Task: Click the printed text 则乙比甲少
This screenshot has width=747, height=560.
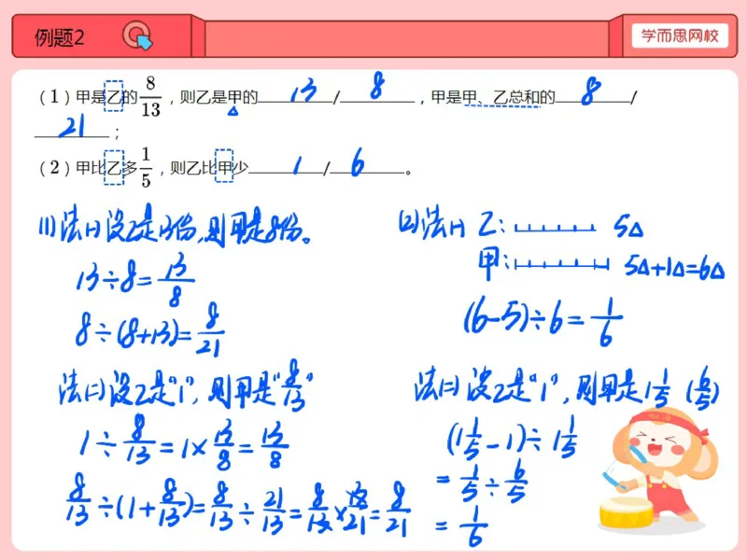Action: 209,167
